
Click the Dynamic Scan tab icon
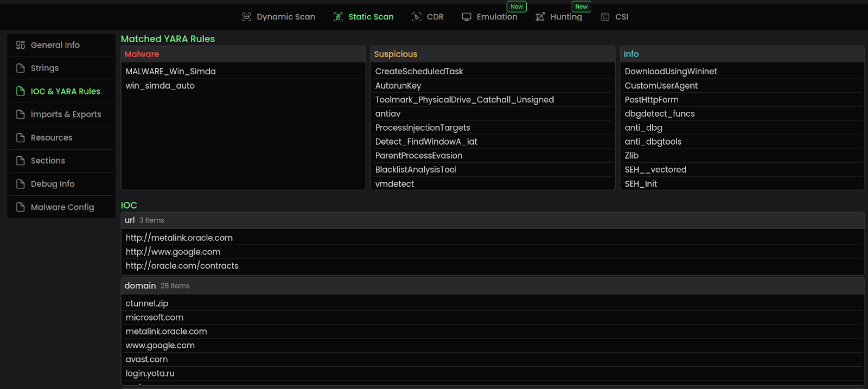246,17
